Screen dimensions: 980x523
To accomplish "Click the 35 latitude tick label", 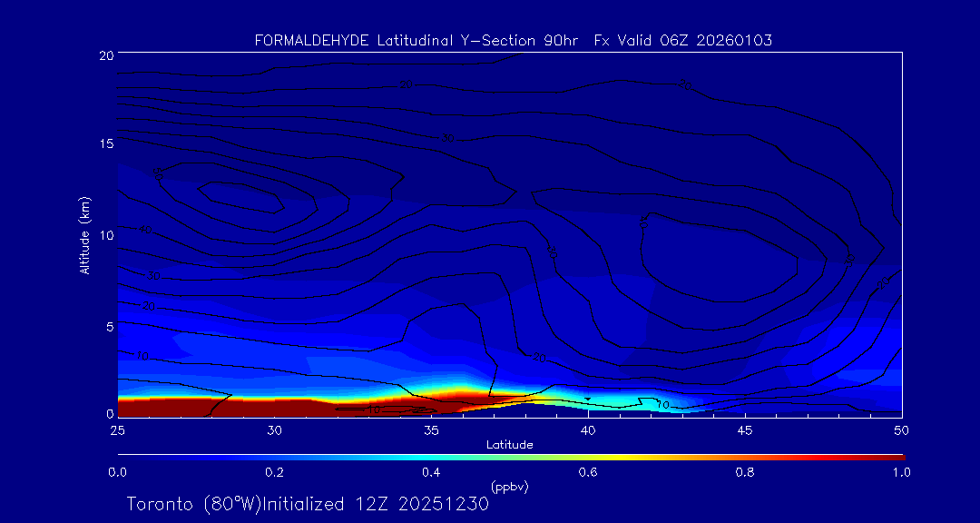I will point(431,429).
